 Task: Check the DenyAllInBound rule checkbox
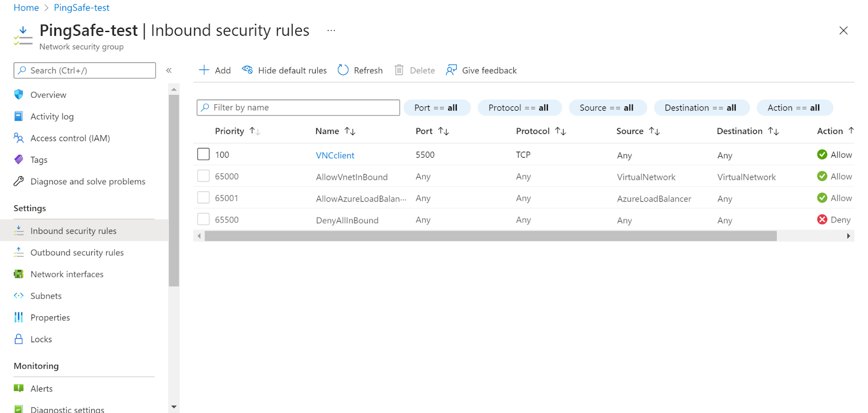[x=203, y=220]
